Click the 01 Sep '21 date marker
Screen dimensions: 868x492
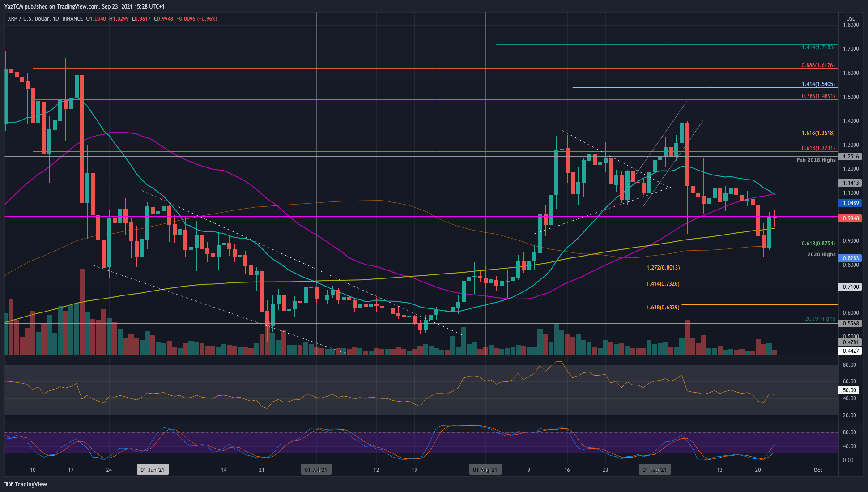[655, 470]
